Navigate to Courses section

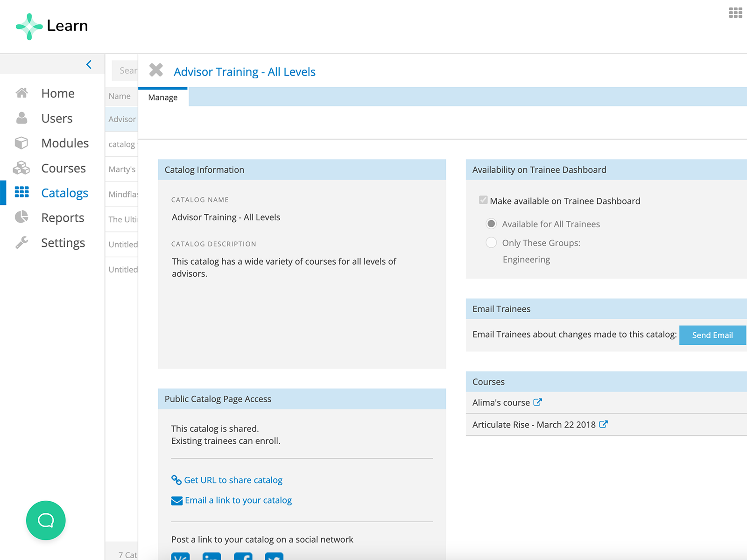63,168
